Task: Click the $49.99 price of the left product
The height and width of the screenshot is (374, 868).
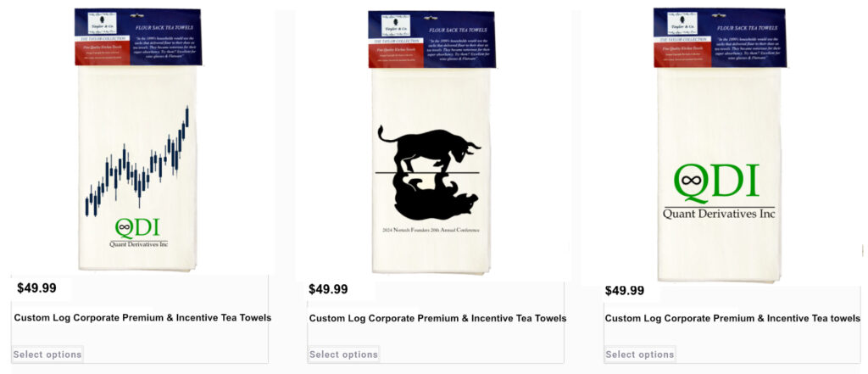Action: pyautogui.click(x=37, y=288)
